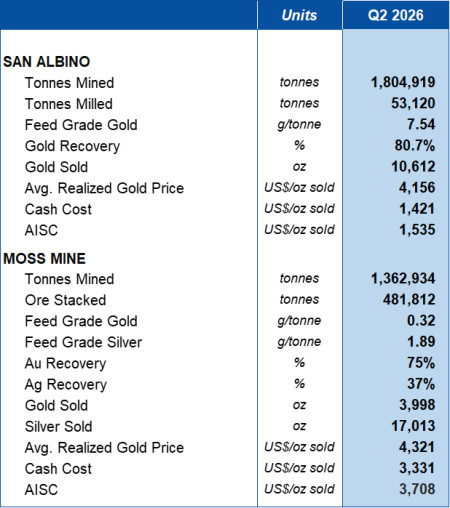The height and width of the screenshot is (508, 450).
Task: Click San Albino Gold Sold value 10,612
Action: point(413,166)
